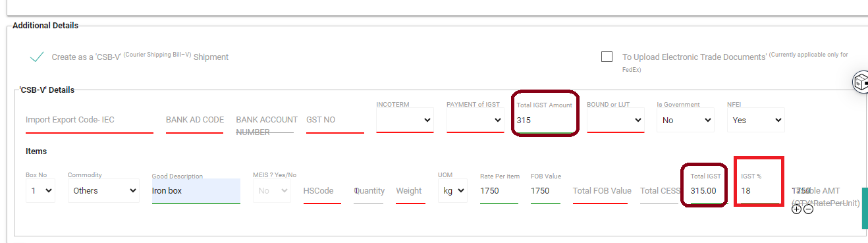Expand the PAYMENT of IGST dropdown
This screenshot has height=243, width=868.
point(475,120)
